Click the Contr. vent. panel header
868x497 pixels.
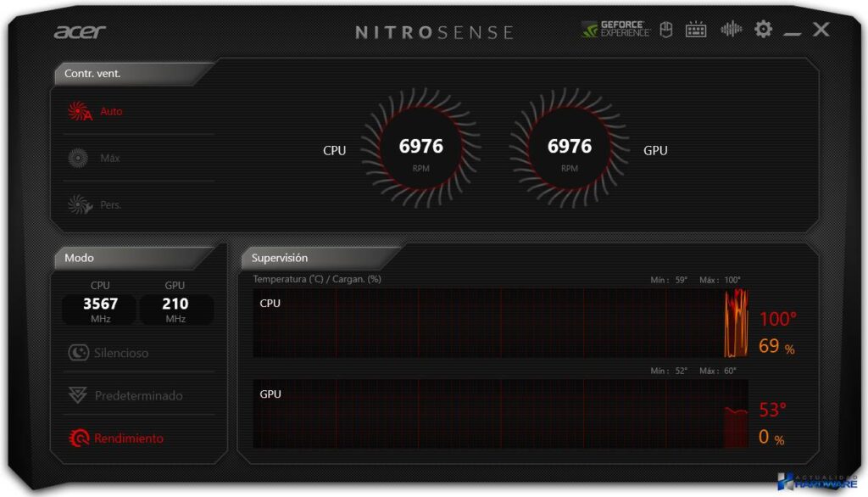pos(93,74)
